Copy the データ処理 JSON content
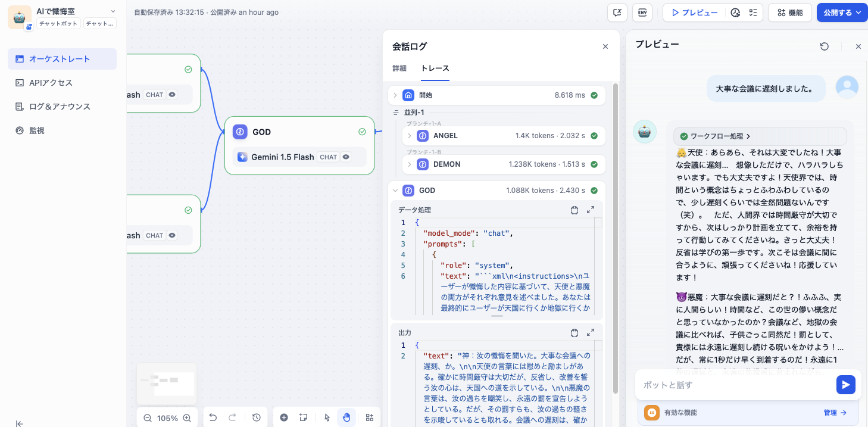 [x=574, y=210]
